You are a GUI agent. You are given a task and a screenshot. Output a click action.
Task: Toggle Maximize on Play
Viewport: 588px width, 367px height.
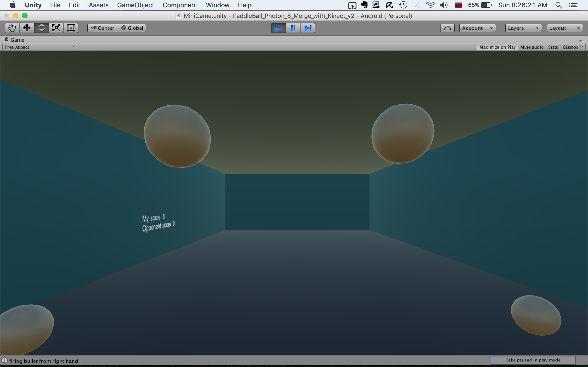coord(497,47)
